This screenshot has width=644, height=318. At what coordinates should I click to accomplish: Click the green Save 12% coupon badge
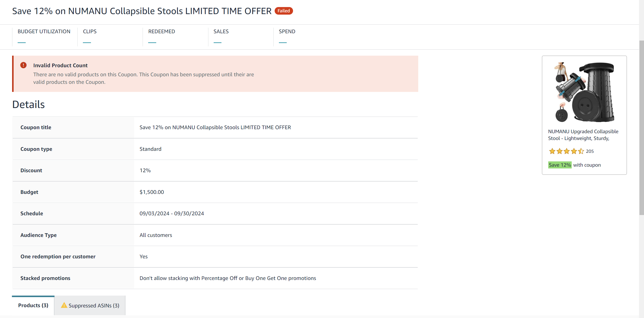560,165
